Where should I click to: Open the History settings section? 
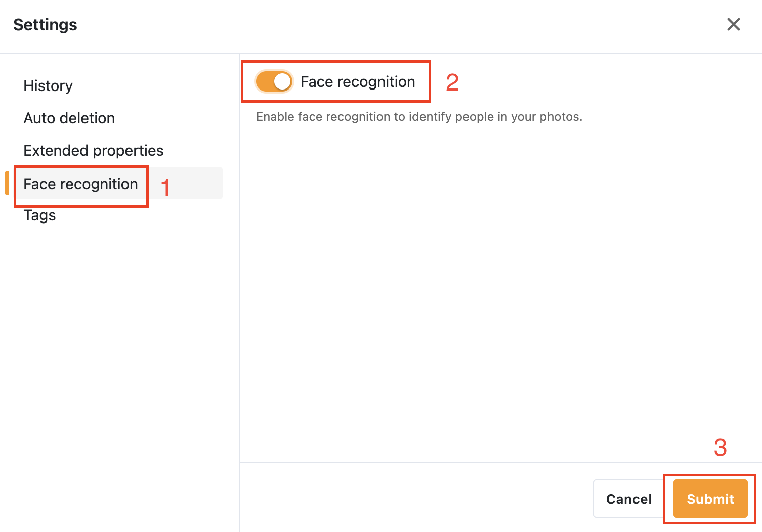pos(48,86)
